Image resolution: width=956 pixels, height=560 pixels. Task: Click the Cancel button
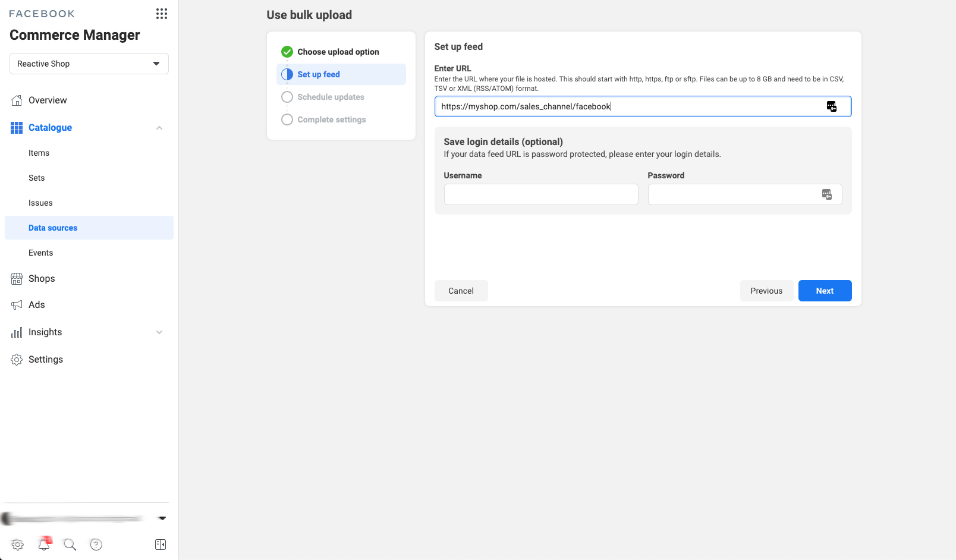click(x=461, y=291)
